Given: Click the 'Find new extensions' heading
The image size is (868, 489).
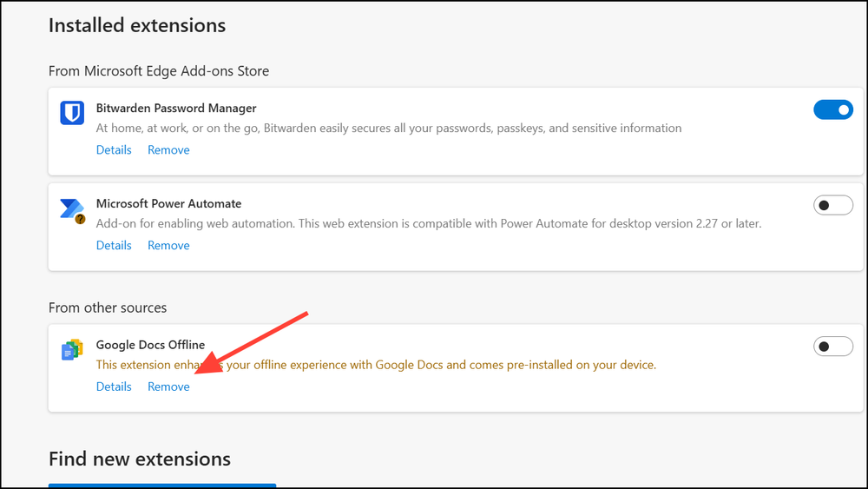Looking at the screenshot, I should click(x=140, y=459).
